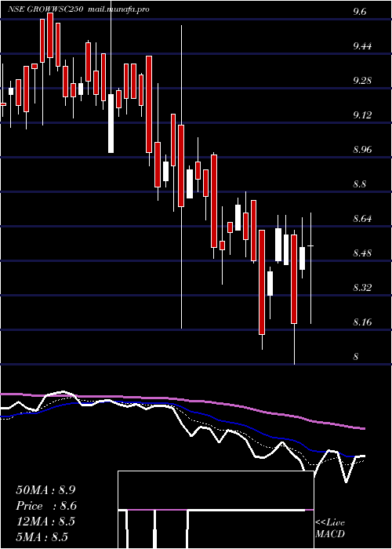The image size is (392, 549).
Task: Select the 9.6 price axis label
Action: click(x=360, y=12)
